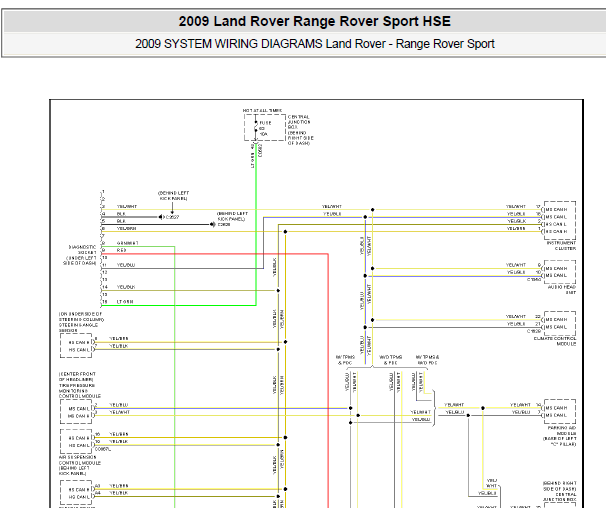Click the 'CLIMATE CONTROL MODULE' label

[x=555, y=341]
